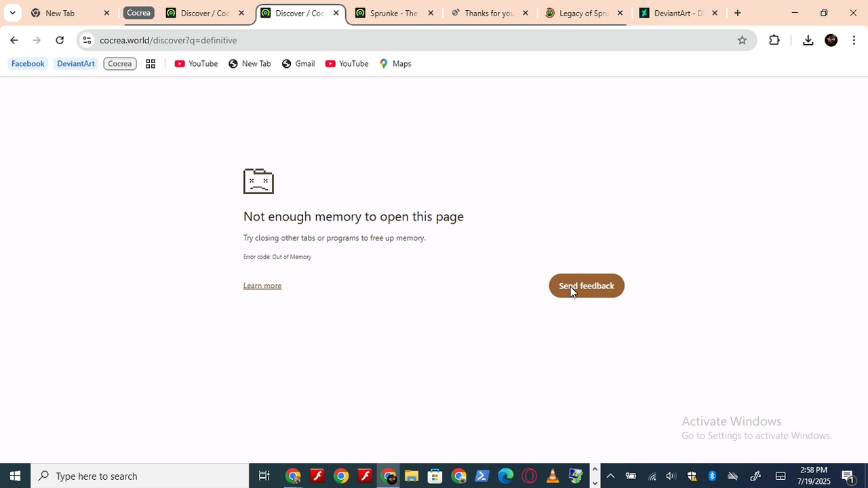Open the Facebook bookmark
This screenshot has width=868, height=488.
28,64
